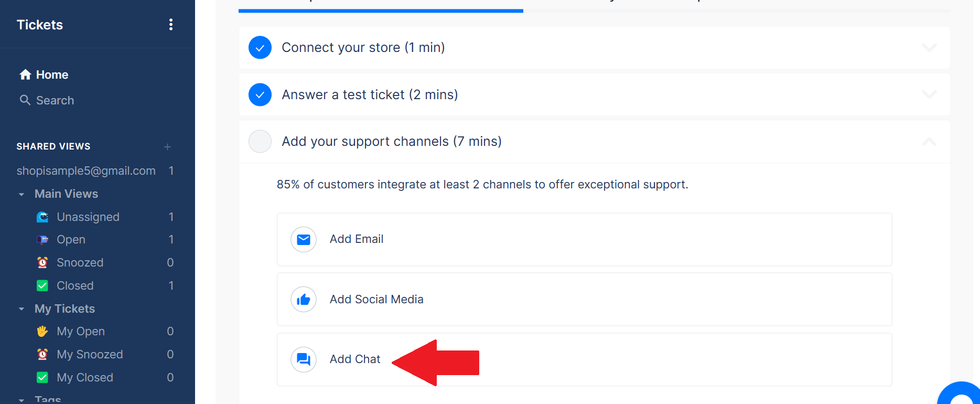
Task: Collapse the Main Views tree
Action: tap(21, 194)
